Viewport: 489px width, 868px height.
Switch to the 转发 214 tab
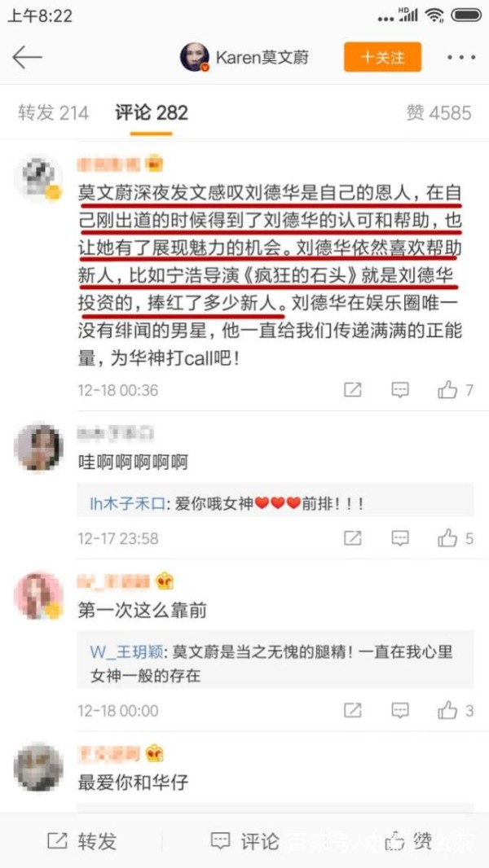53,113
